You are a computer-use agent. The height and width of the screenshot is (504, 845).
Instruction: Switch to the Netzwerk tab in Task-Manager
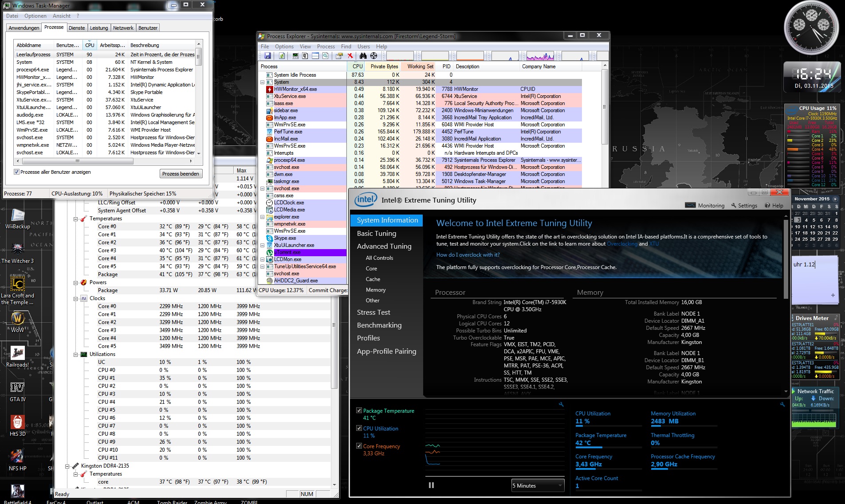[123, 28]
